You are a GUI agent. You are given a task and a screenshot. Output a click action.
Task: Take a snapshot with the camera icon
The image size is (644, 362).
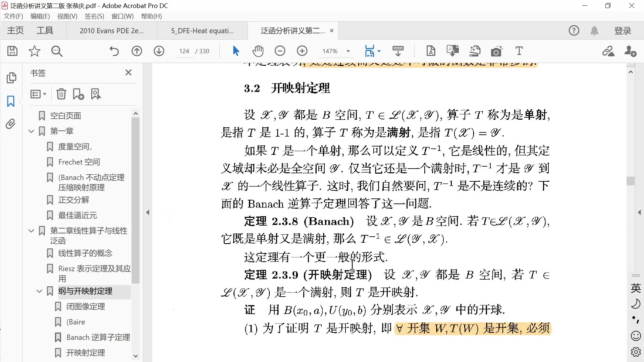[x=497, y=51]
